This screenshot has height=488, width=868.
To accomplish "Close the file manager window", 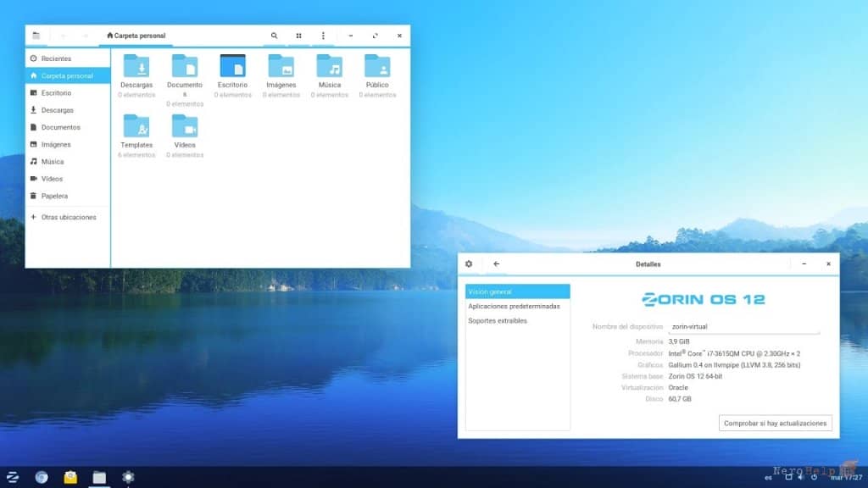I will (399, 36).
